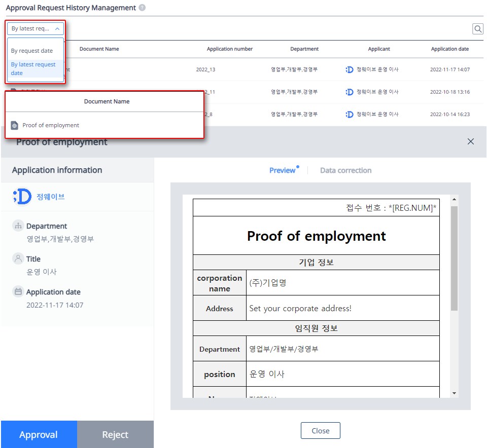Click the Close button below preview

(x=320, y=431)
